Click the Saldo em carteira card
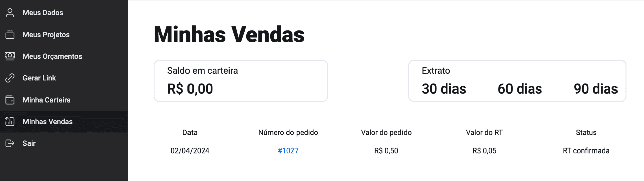 pos(240,81)
